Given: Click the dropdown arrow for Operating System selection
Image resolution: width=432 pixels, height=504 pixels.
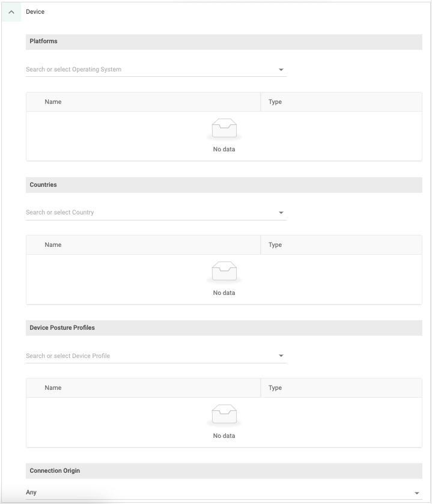Looking at the screenshot, I should pyautogui.click(x=280, y=69).
